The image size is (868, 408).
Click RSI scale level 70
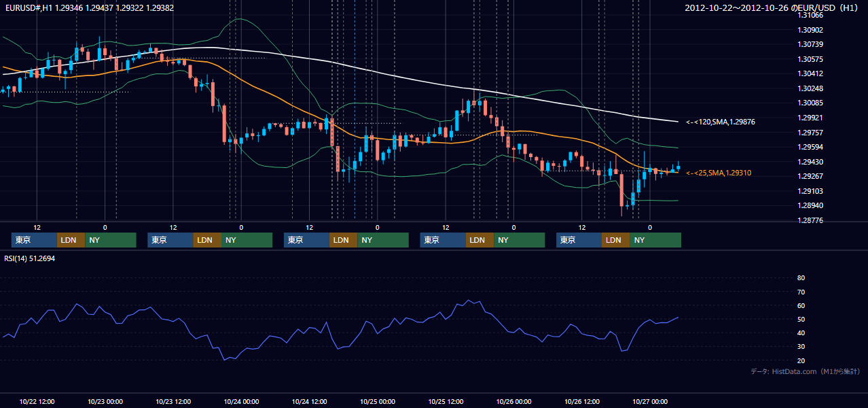[x=801, y=292]
